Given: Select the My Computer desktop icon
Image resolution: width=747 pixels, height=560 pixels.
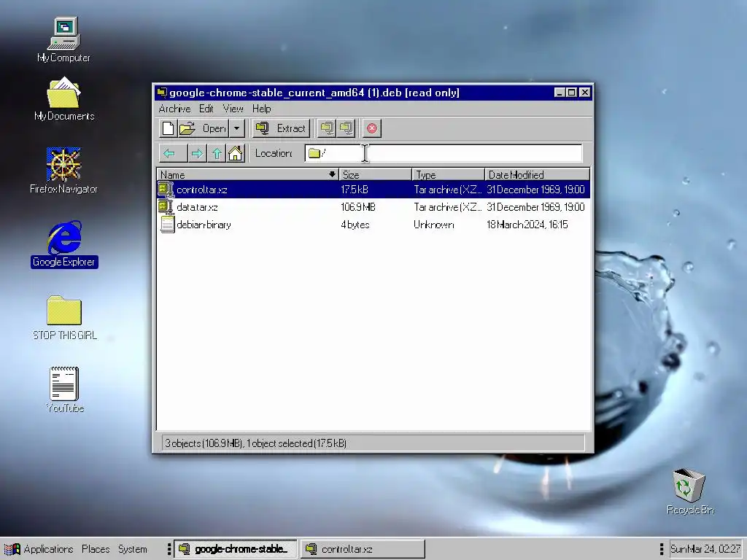Looking at the screenshot, I should (x=64, y=40).
